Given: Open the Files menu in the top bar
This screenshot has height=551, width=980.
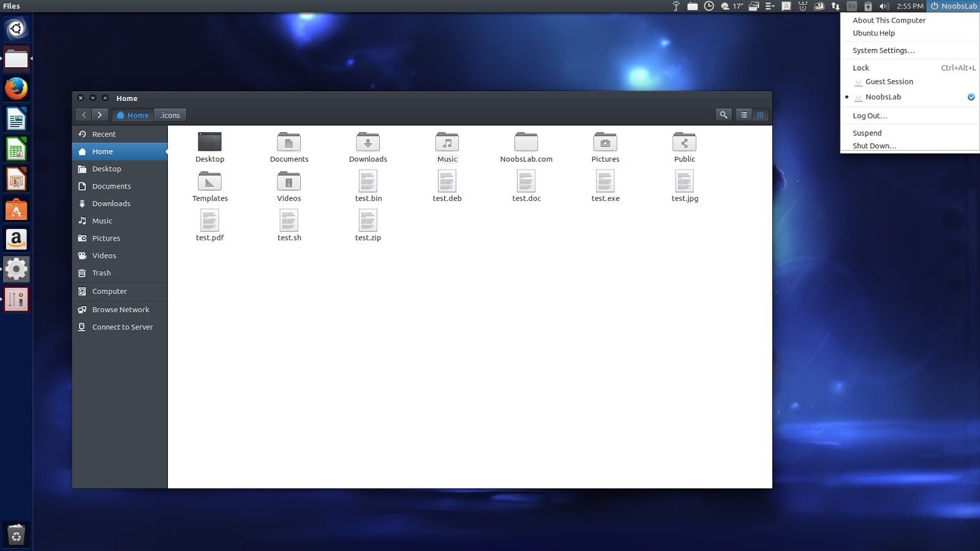Looking at the screenshot, I should [x=10, y=6].
